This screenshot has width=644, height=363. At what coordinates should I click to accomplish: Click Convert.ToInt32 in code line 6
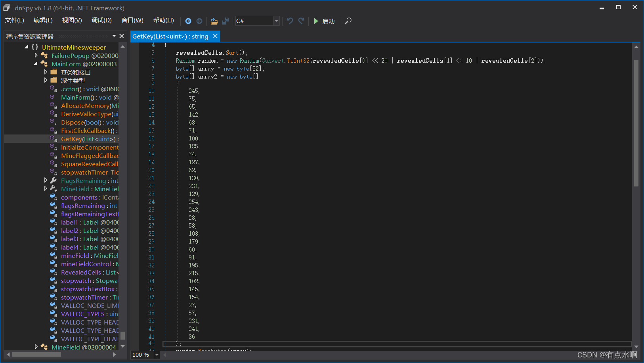pyautogui.click(x=285, y=61)
